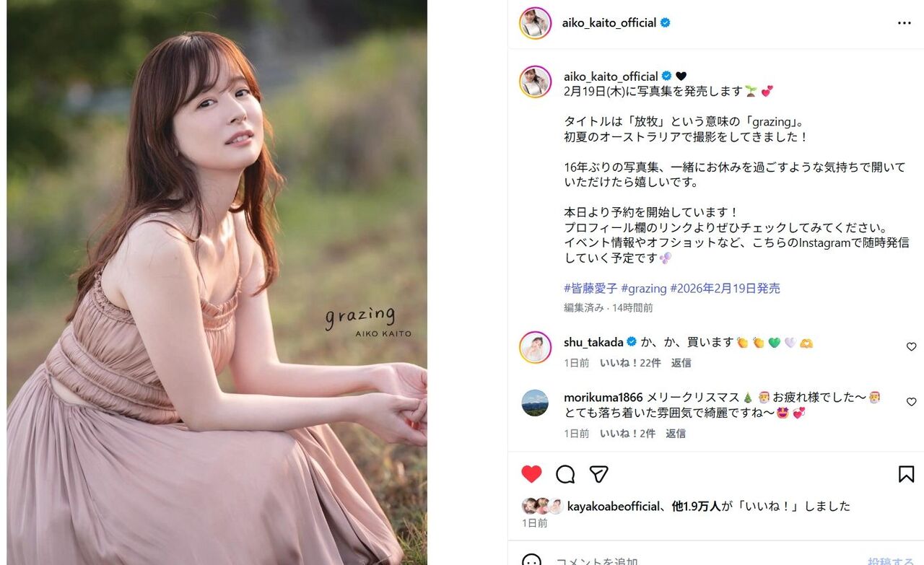Like shu_takada's comment with heart

(x=911, y=347)
